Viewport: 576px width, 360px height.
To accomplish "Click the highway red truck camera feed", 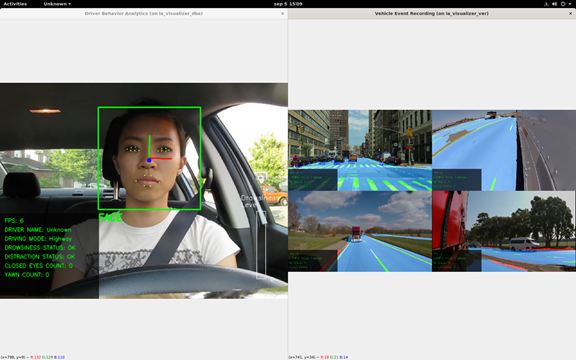I will 360,231.
